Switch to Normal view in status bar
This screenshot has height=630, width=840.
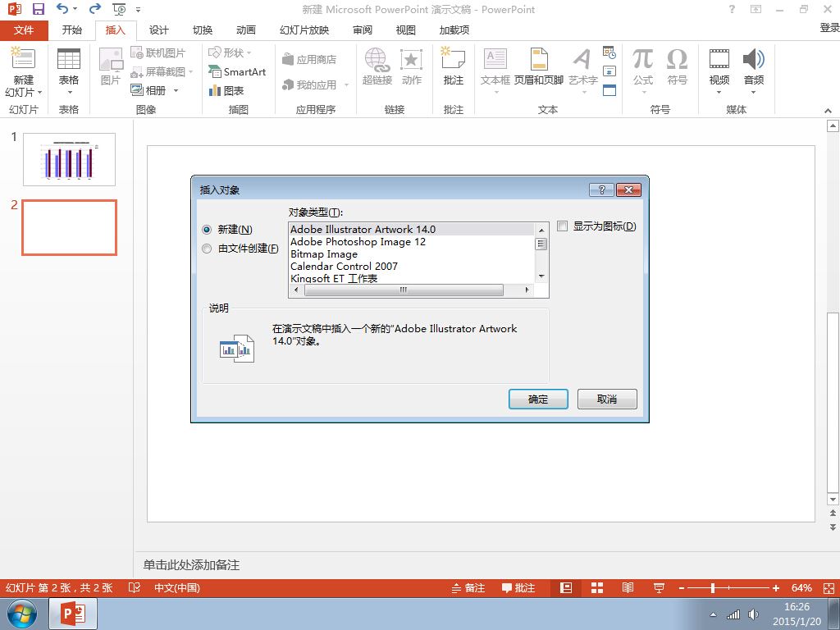(566, 587)
